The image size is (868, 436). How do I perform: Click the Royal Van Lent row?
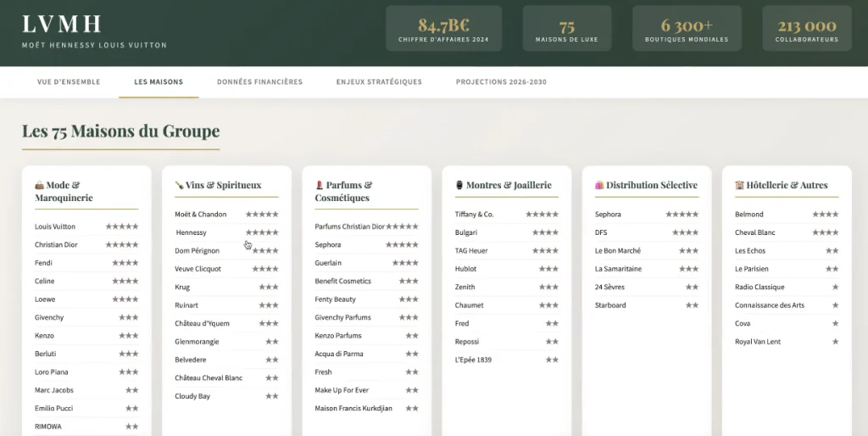pyautogui.click(x=787, y=342)
